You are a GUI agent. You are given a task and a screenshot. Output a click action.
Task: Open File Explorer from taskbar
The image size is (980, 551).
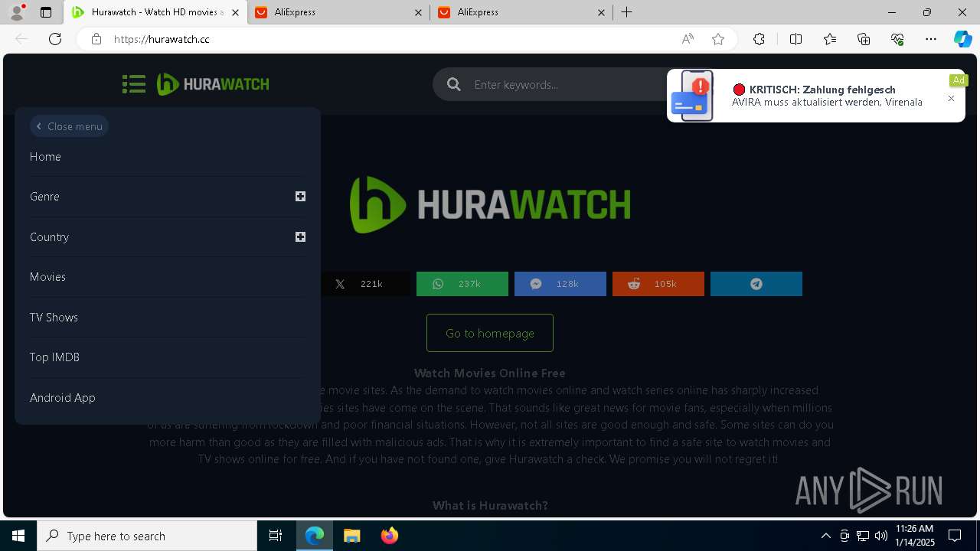click(352, 536)
